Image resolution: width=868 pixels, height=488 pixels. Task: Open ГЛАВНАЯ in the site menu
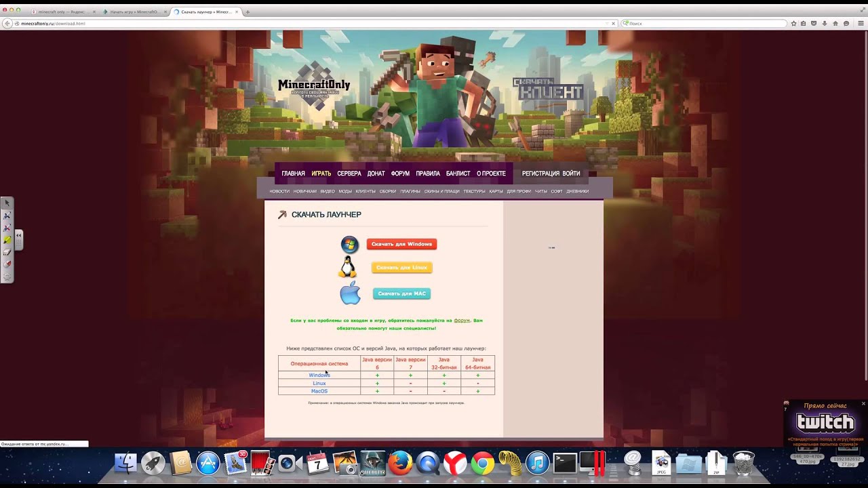point(293,174)
